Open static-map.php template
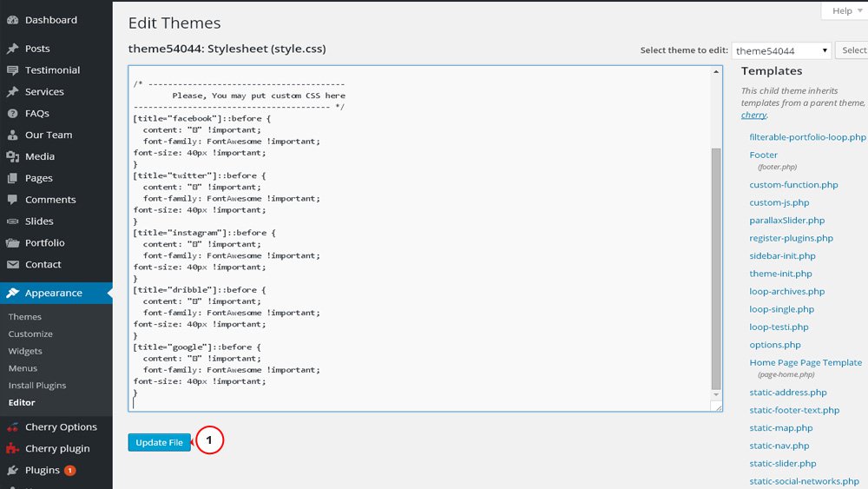Image resolution: width=868 pixels, height=489 pixels. 781,428
